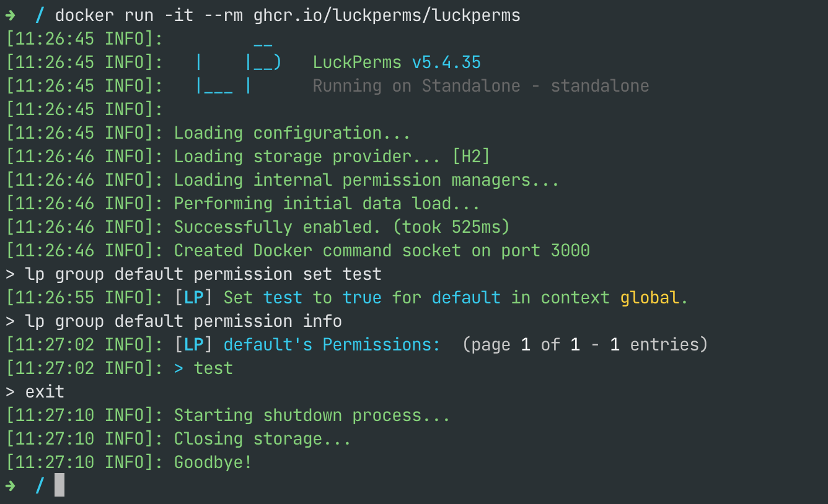Click the "(took 525ms)" text

[x=451, y=227]
